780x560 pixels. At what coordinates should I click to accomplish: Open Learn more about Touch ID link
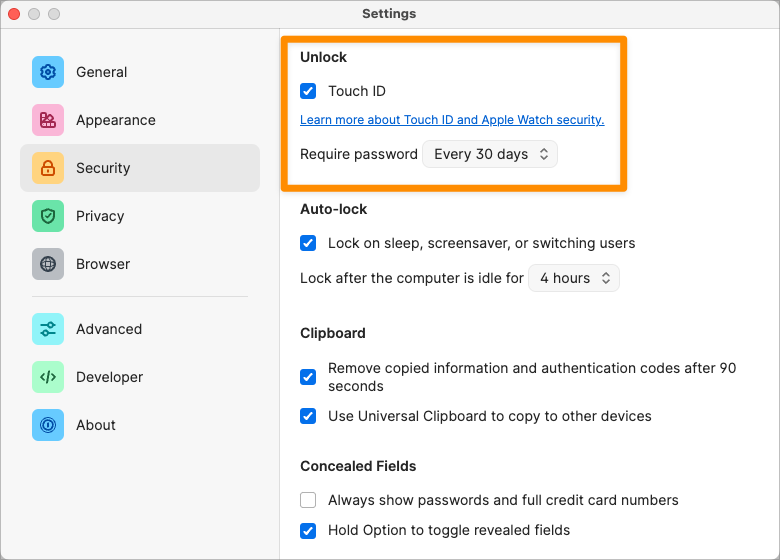(x=452, y=120)
